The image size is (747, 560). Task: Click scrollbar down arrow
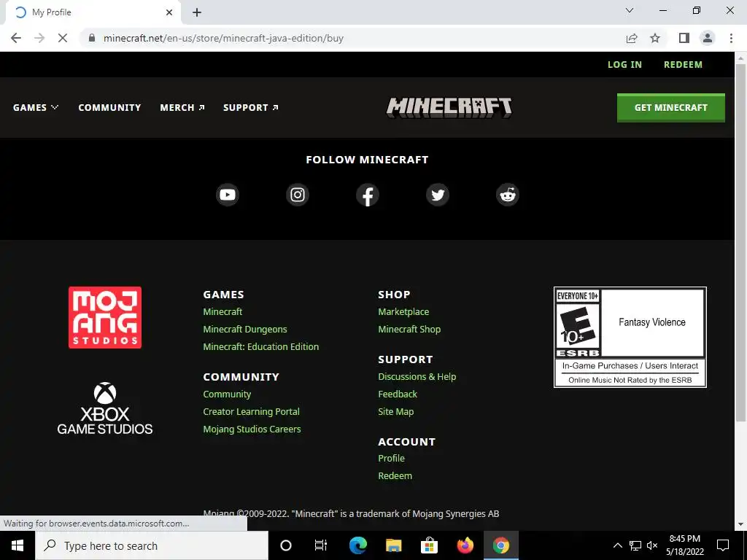click(x=740, y=524)
